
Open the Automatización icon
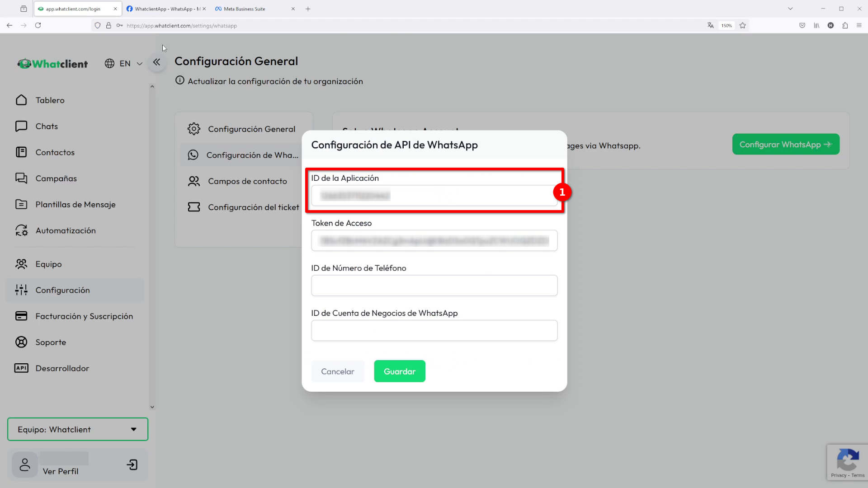(x=21, y=231)
